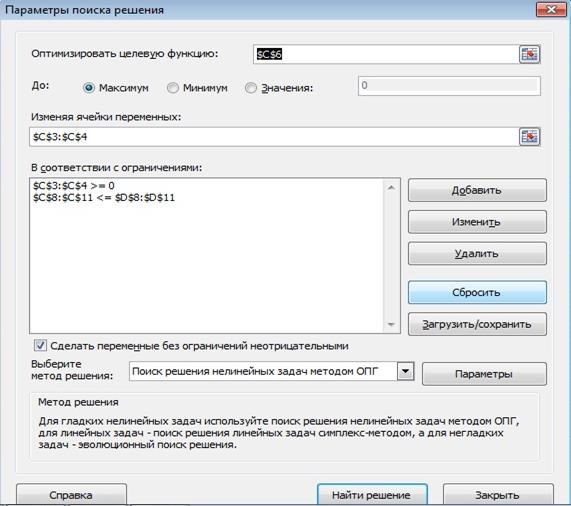
Task: Click the Добавить button
Action: (477, 190)
